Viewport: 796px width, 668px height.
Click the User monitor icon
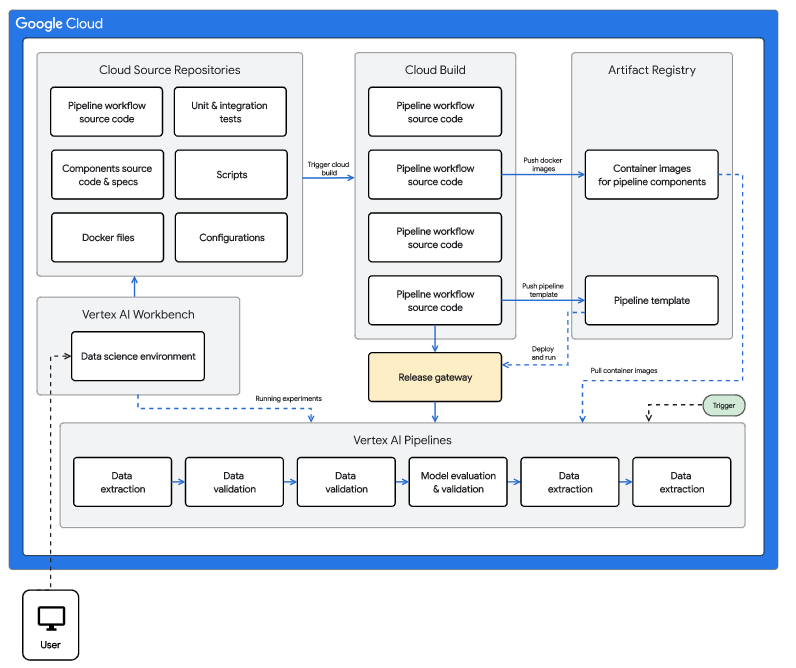(51, 618)
